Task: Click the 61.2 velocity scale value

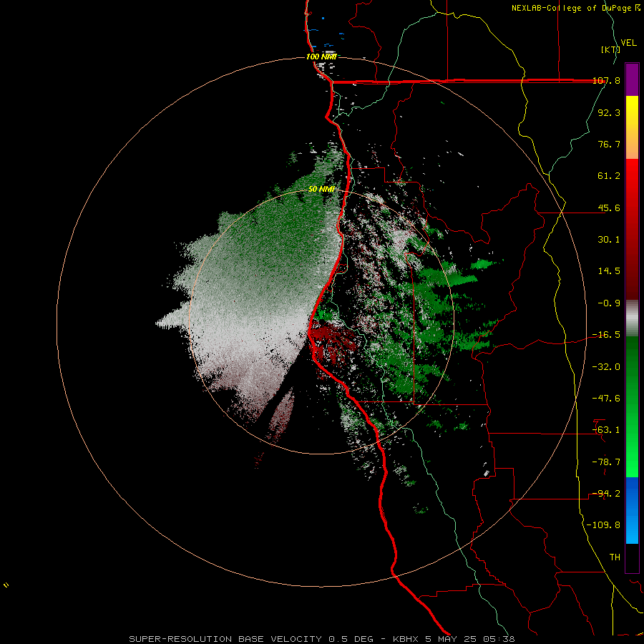Action: click(x=609, y=176)
